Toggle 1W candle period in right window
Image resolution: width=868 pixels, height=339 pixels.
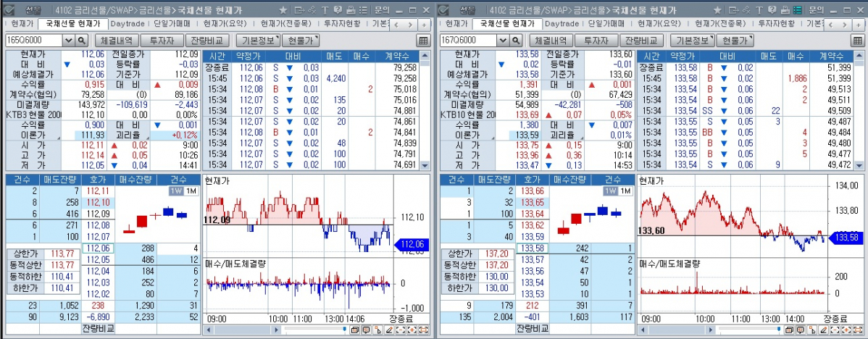[x=611, y=191]
